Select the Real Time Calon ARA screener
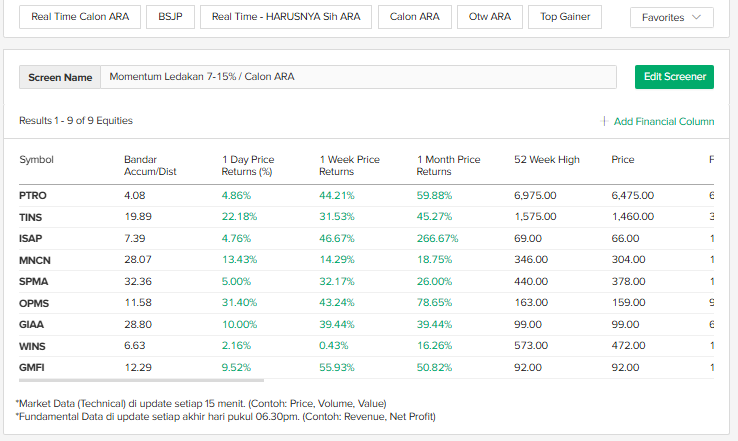Viewport: 738px width, 441px height. click(x=80, y=17)
